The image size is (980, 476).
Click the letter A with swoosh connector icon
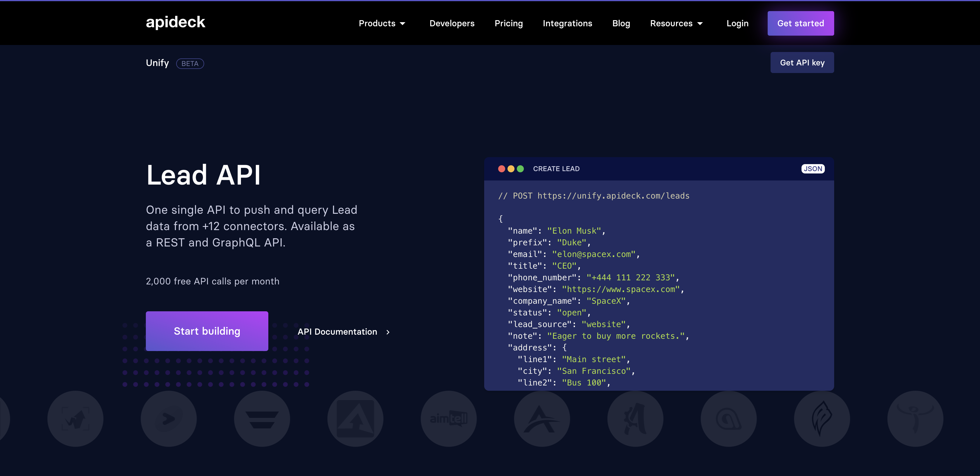pyautogui.click(x=542, y=418)
